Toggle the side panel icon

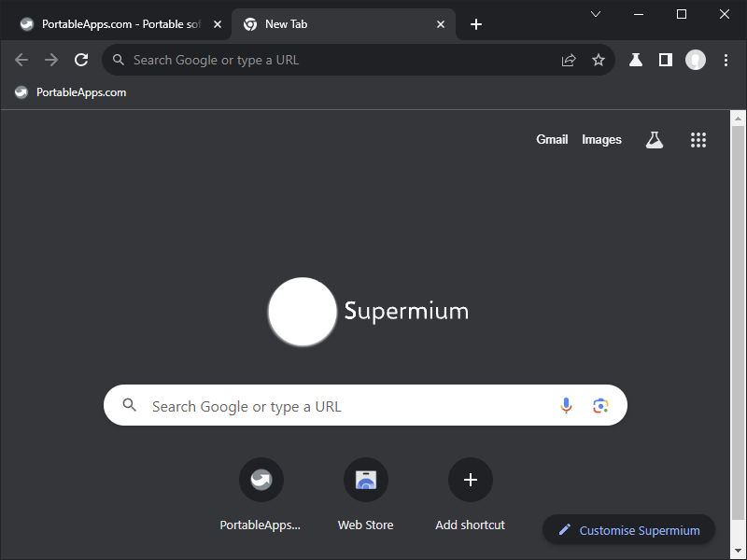coord(666,60)
